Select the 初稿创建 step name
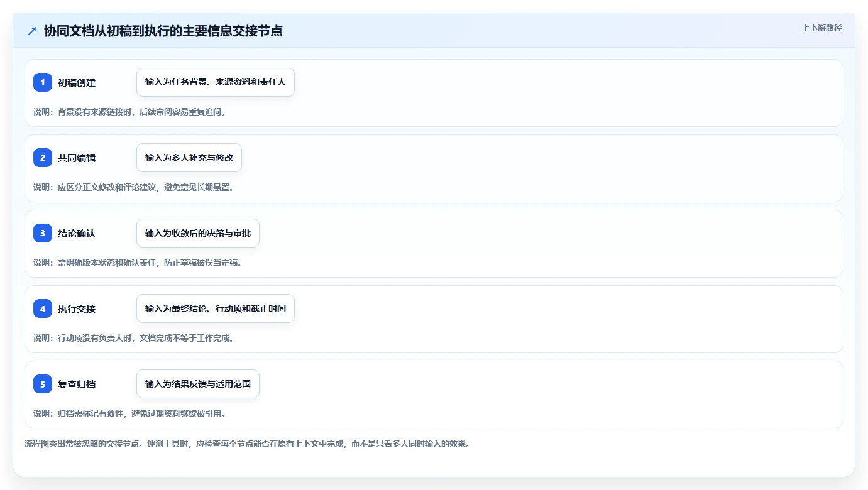The image size is (868, 490). [77, 83]
